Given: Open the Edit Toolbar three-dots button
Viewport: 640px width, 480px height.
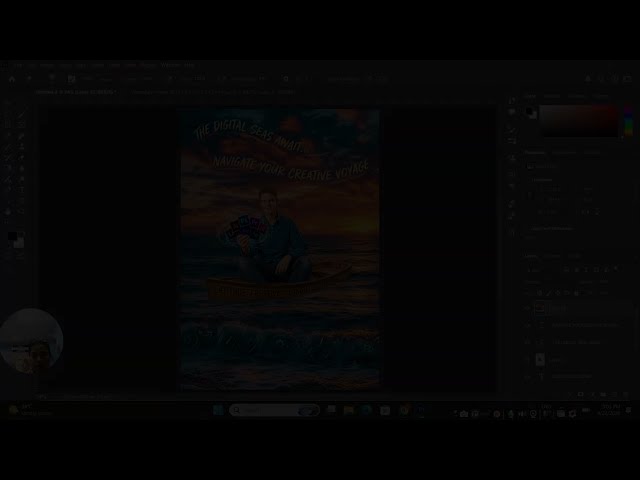Looking at the screenshot, I should coord(8,222).
